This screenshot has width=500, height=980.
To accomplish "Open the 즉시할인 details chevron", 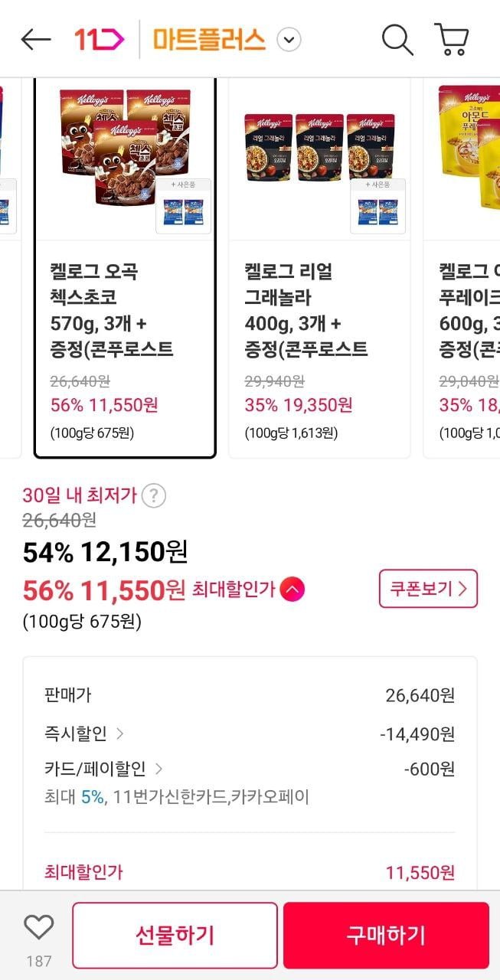I will (x=120, y=733).
